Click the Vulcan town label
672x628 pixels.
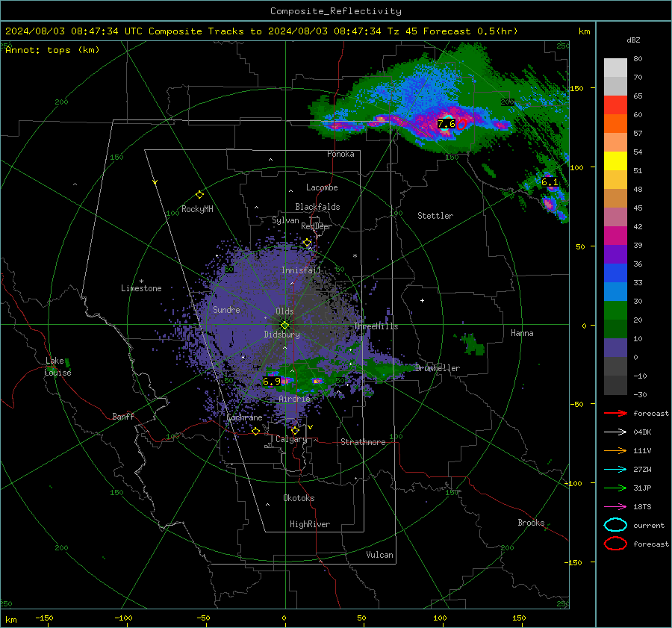[x=380, y=555]
